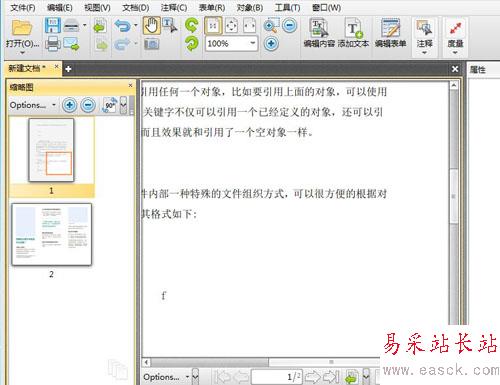Image resolution: width=500 pixels, height=385 pixels.
Task: Go to next page arrow
Action: (x=313, y=377)
